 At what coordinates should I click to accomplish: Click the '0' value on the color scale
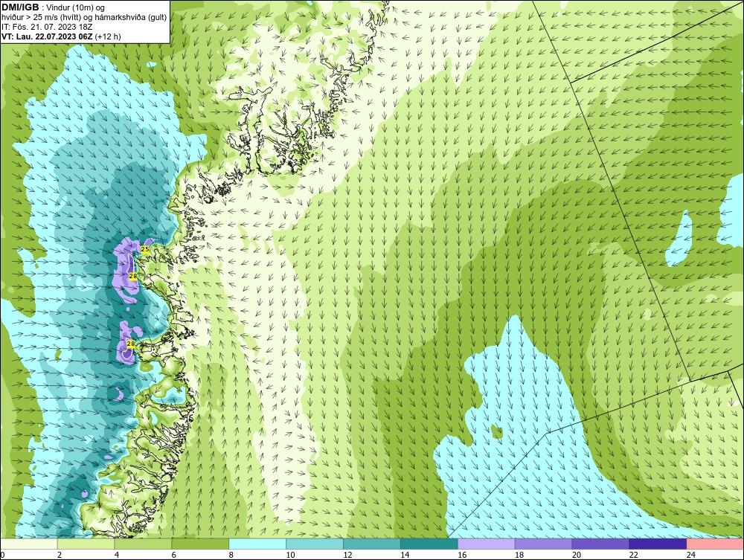(x=2, y=555)
